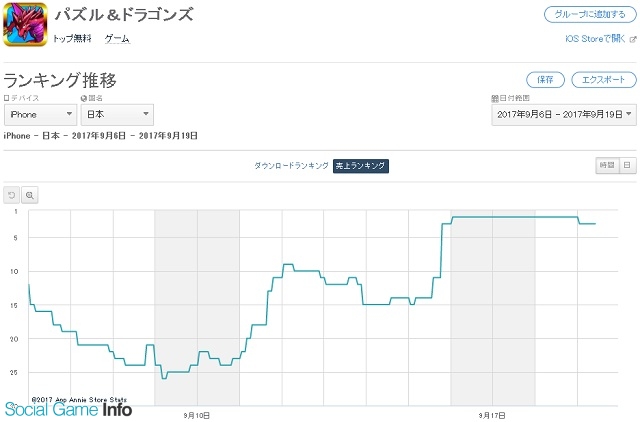
Task: Click the エクスポート button
Action: click(603, 79)
